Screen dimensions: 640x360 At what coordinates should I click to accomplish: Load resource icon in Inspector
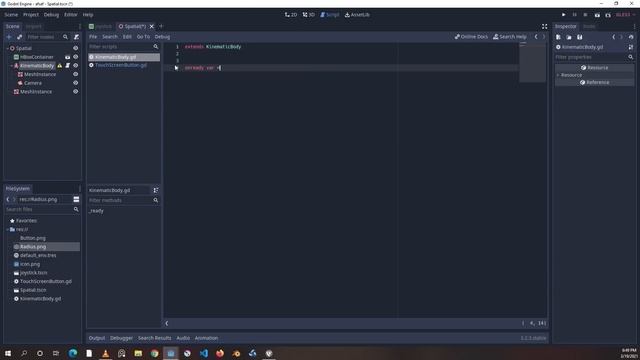pyautogui.click(x=569, y=37)
